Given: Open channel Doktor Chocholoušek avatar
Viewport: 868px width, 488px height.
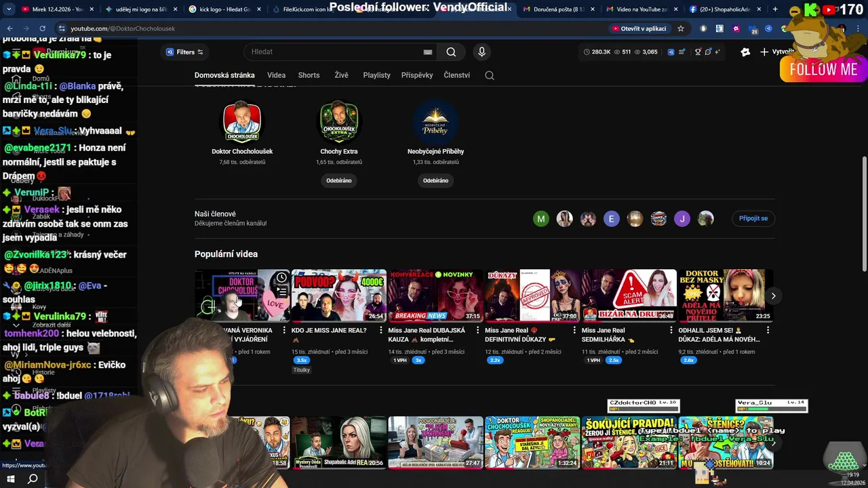Looking at the screenshot, I should coord(242,121).
